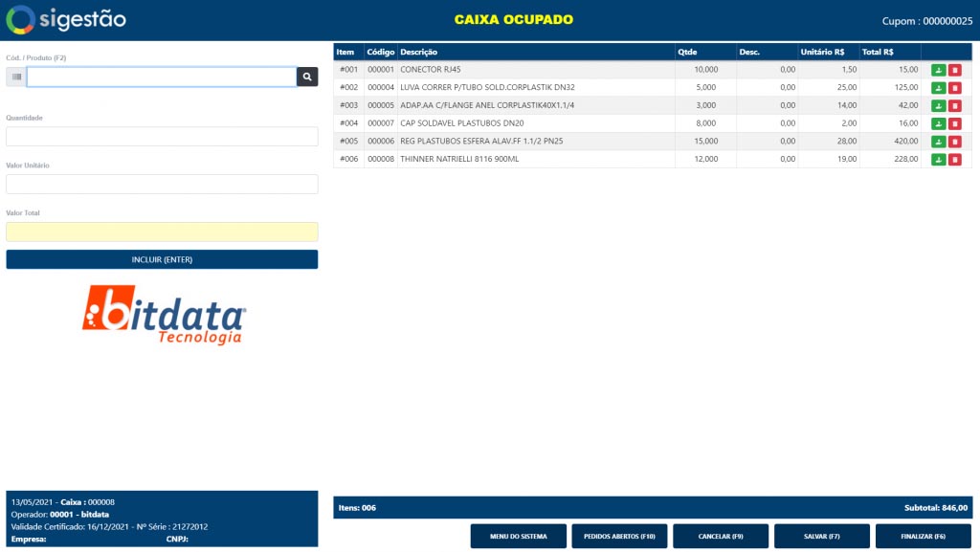The image size is (980, 552).
Task: Click the barcode icon beside product field
Action: click(x=16, y=77)
